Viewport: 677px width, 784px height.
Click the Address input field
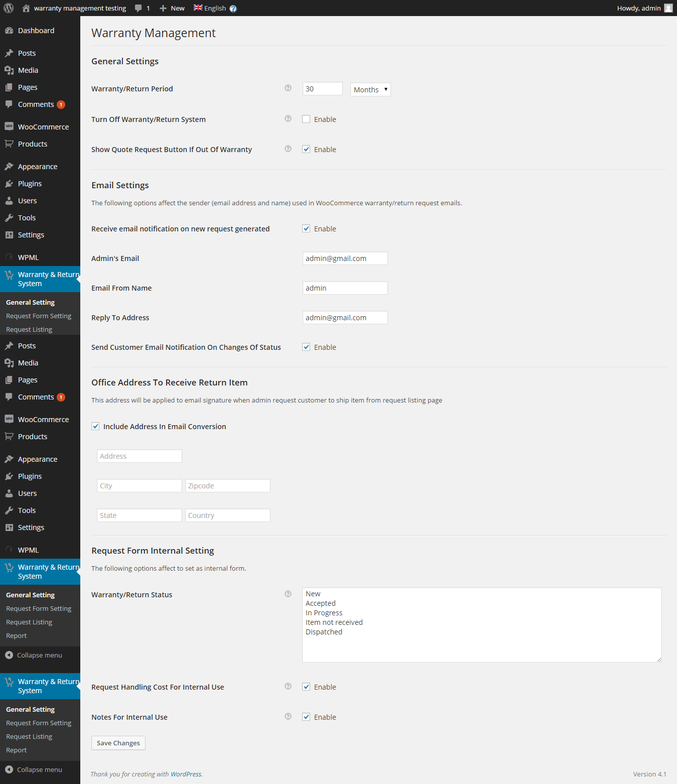pos(140,456)
